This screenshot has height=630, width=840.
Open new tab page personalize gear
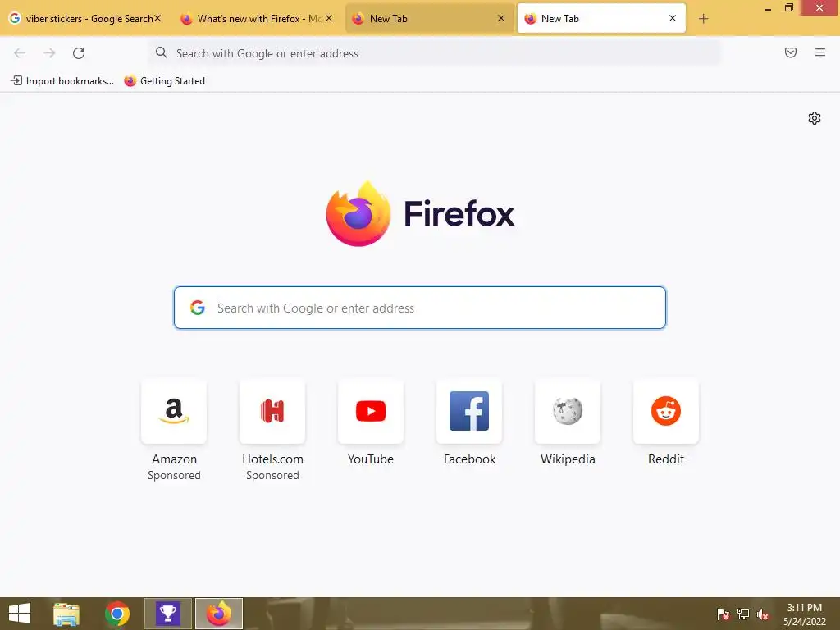click(815, 118)
